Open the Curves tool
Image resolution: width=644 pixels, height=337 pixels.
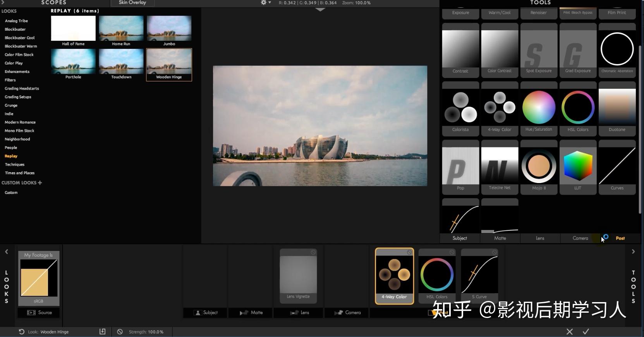(617, 167)
